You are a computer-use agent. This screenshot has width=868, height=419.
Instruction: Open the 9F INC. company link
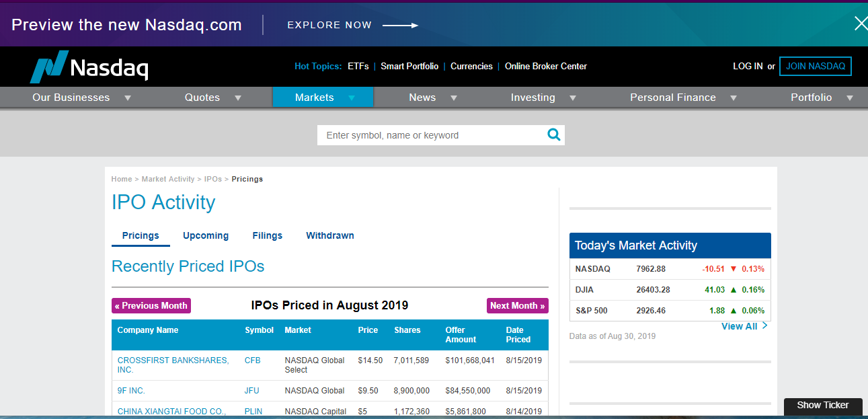click(131, 391)
